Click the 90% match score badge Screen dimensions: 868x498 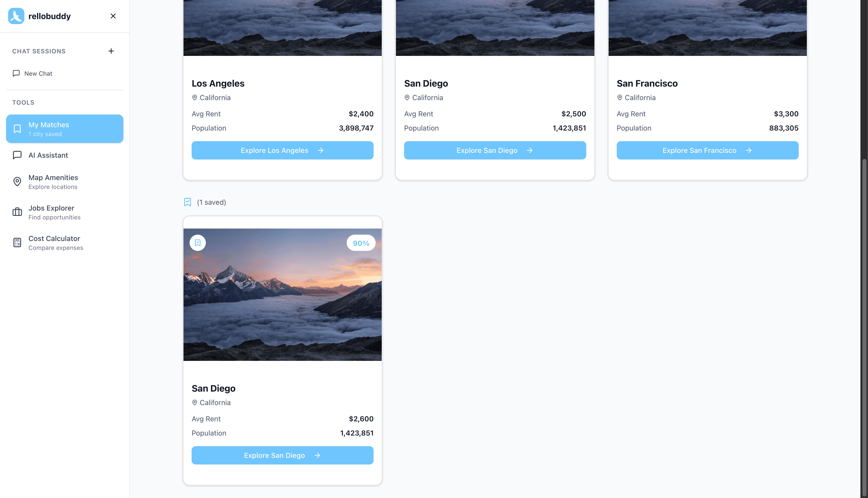pyautogui.click(x=361, y=243)
